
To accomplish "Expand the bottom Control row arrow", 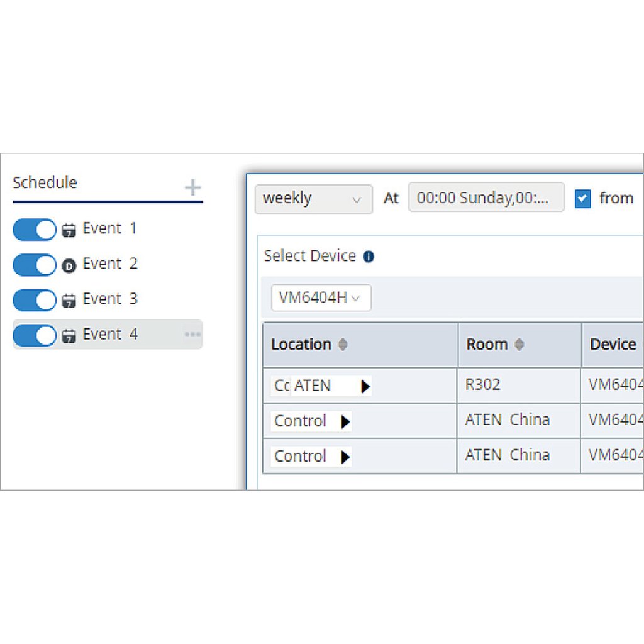I will [x=345, y=457].
